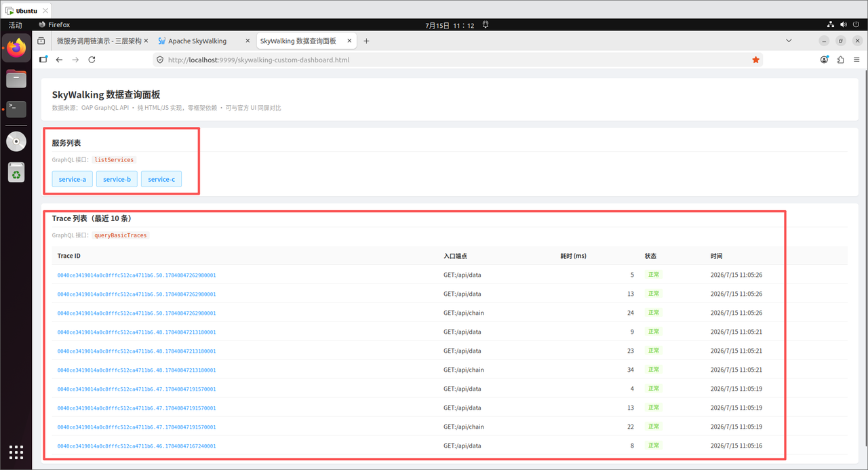This screenshot has width=868, height=470.
Task: Click the time 2026/7/15 11:05:16
Action: pos(736,446)
